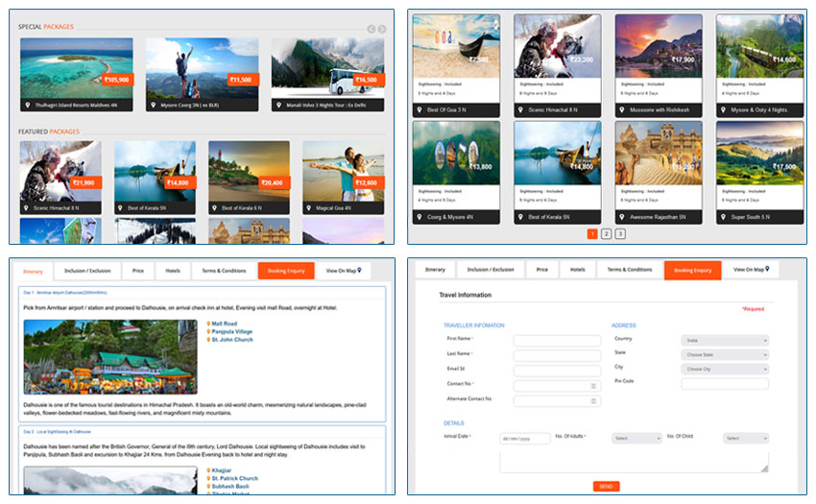Click the pin icon next to St. John Church
Screen dimensions: 816x504
coord(208,340)
